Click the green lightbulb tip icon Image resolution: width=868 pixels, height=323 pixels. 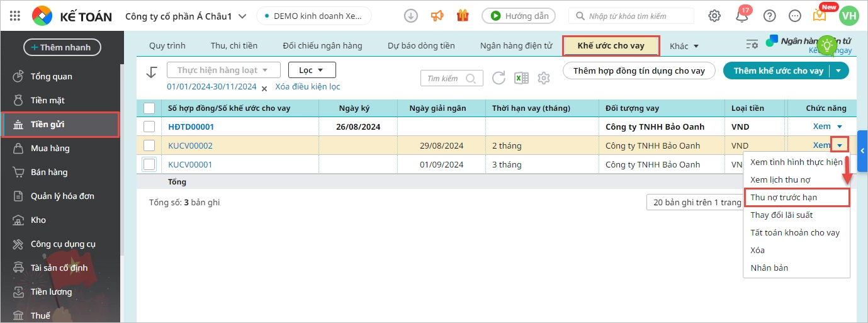pyautogui.click(x=828, y=45)
